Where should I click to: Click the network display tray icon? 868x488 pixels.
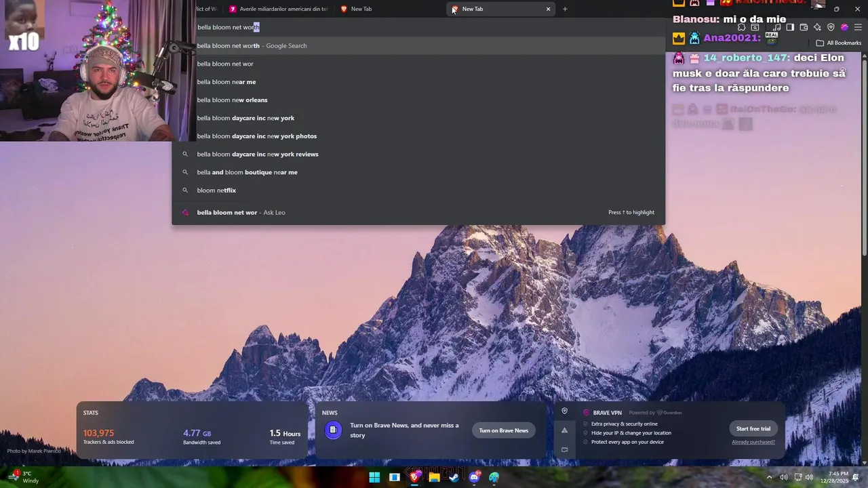point(797,477)
